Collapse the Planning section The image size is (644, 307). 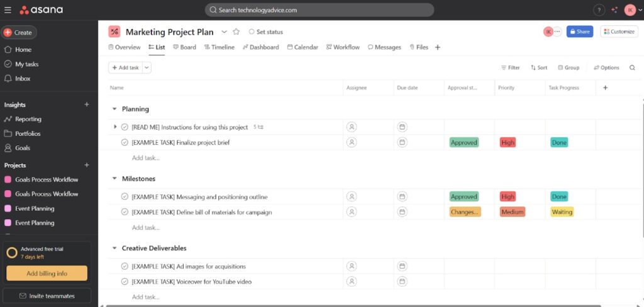click(114, 109)
